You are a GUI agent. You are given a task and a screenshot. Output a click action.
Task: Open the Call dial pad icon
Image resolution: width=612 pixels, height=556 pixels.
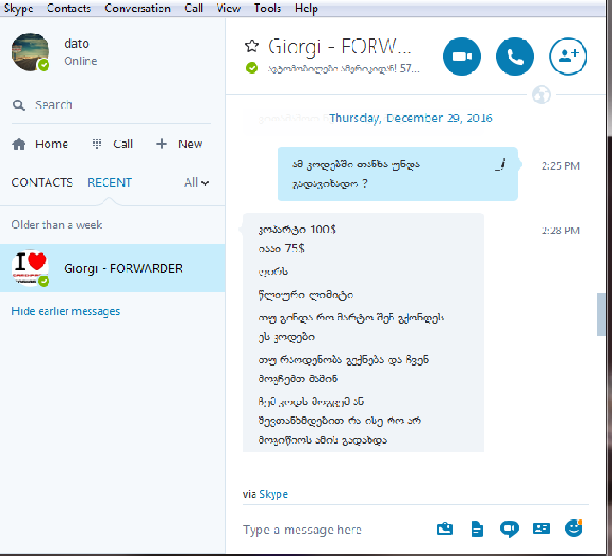[97, 144]
